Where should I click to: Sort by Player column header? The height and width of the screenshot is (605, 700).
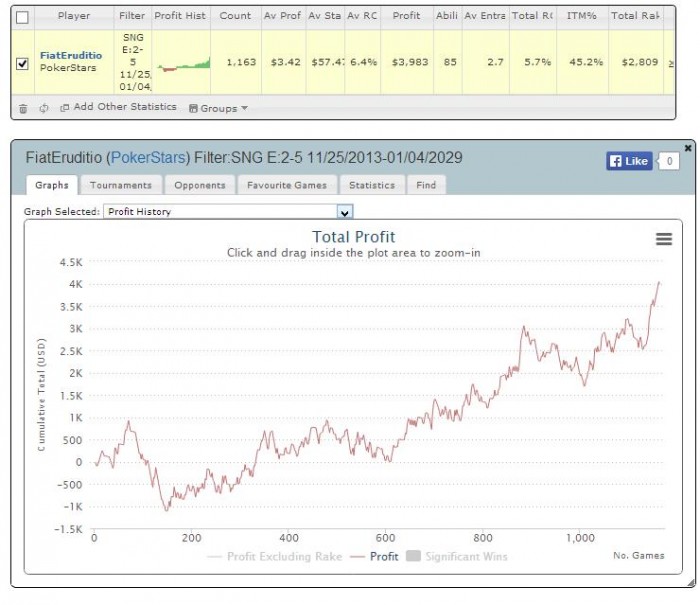74,16
